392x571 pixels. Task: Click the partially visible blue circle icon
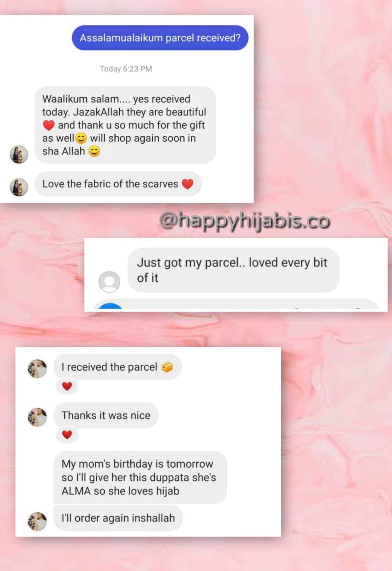[111, 306]
